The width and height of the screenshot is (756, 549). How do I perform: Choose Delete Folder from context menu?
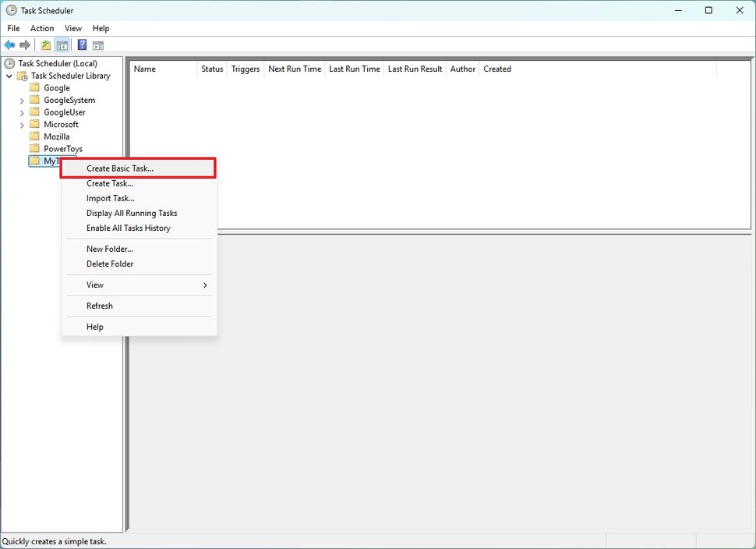(110, 264)
